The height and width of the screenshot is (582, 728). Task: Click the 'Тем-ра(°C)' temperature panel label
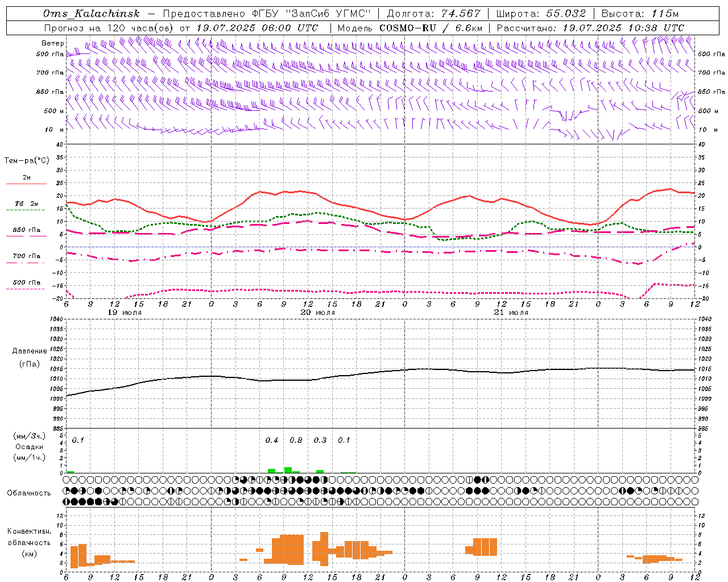click(x=27, y=161)
